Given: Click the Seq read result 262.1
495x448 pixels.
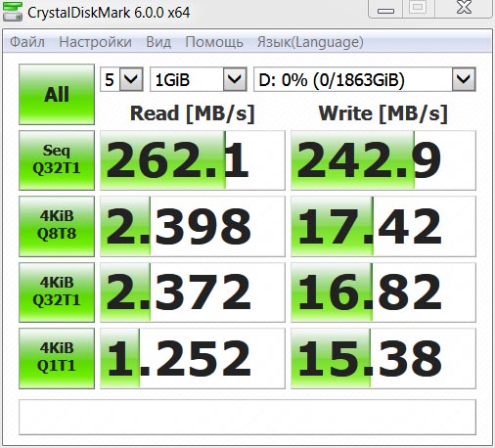Looking at the screenshot, I should 193,160.
